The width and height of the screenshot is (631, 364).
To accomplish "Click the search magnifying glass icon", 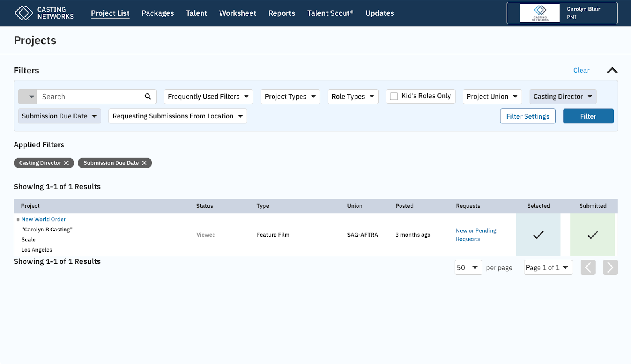I will pos(148,97).
